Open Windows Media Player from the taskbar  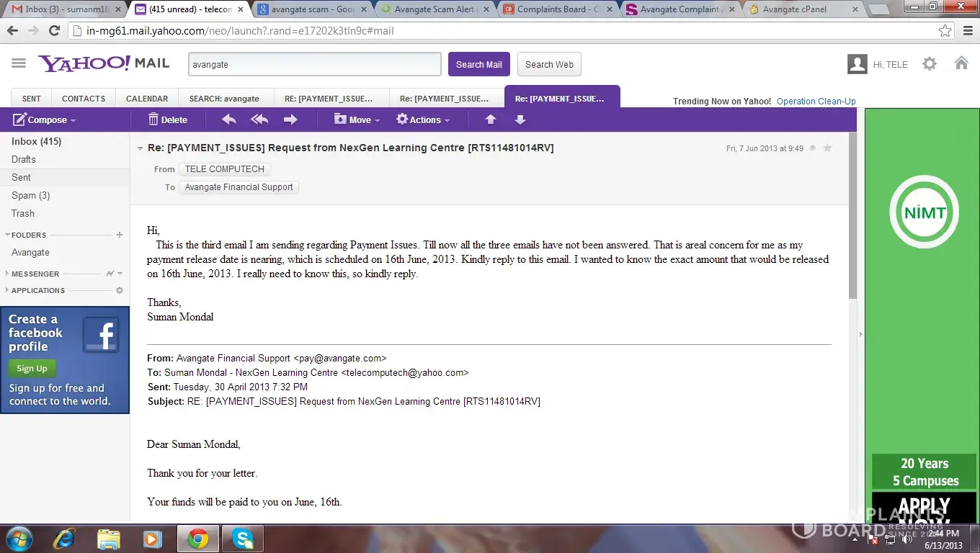click(152, 539)
